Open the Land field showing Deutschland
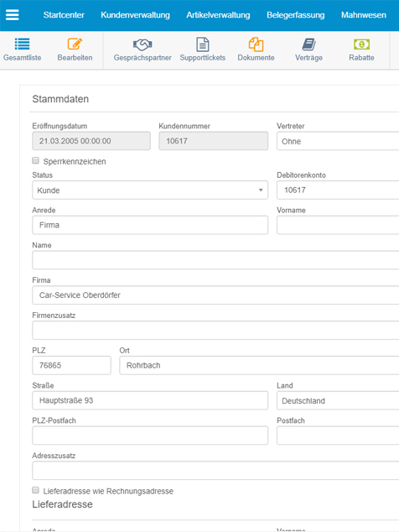The width and height of the screenshot is (399, 532). 338,401
